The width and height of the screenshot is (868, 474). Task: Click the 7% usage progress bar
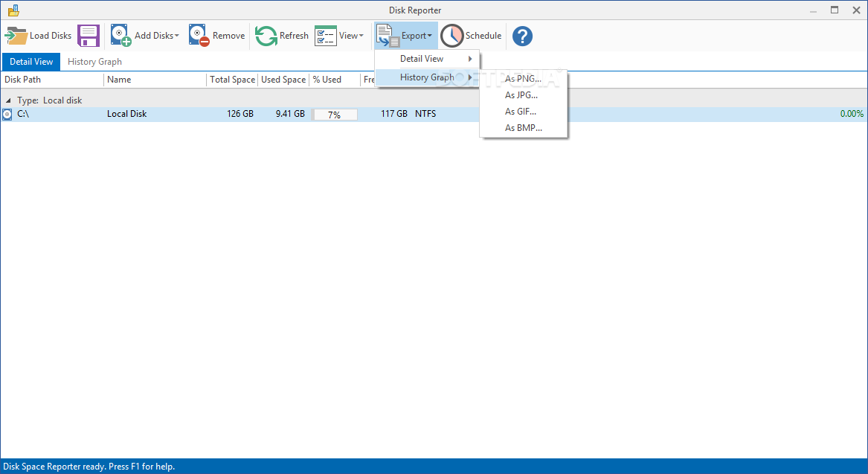coord(335,115)
